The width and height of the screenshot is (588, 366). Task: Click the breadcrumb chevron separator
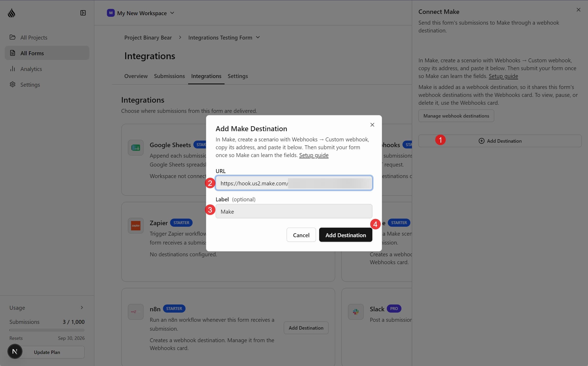coord(180,37)
